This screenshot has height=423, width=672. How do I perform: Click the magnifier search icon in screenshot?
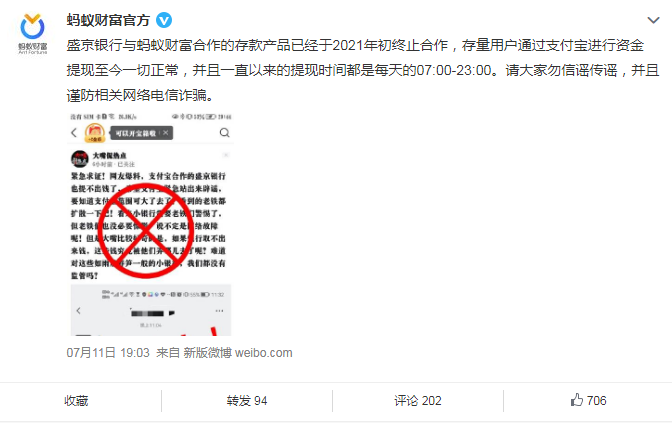point(225,133)
